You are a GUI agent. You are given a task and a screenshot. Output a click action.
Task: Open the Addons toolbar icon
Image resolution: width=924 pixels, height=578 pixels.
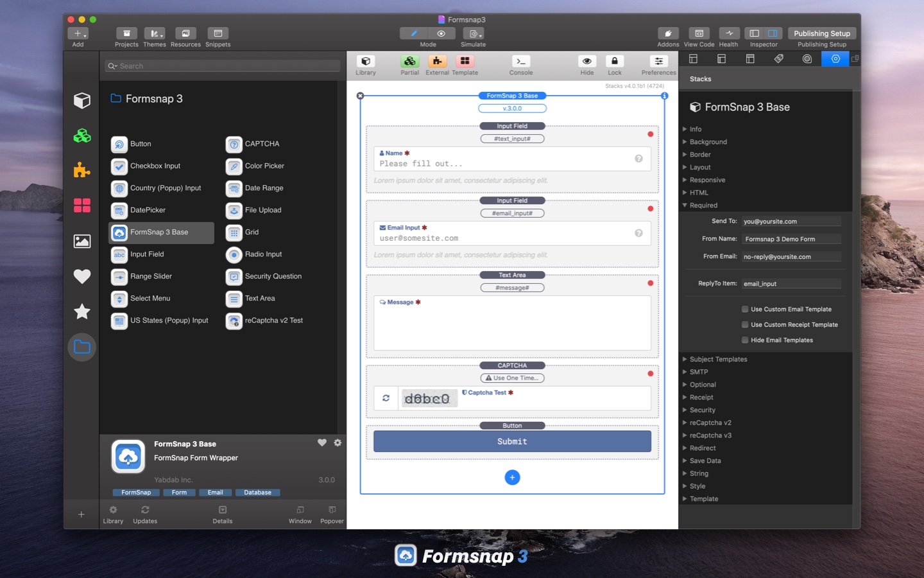coord(668,33)
